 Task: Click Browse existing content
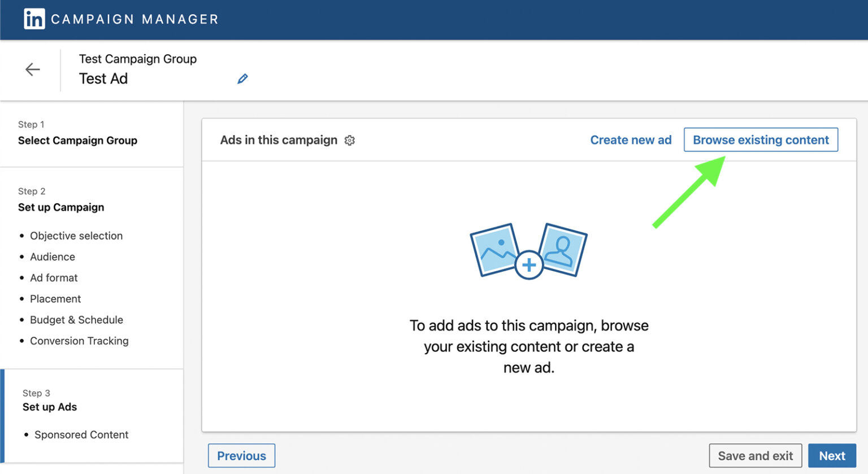coord(760,140)
